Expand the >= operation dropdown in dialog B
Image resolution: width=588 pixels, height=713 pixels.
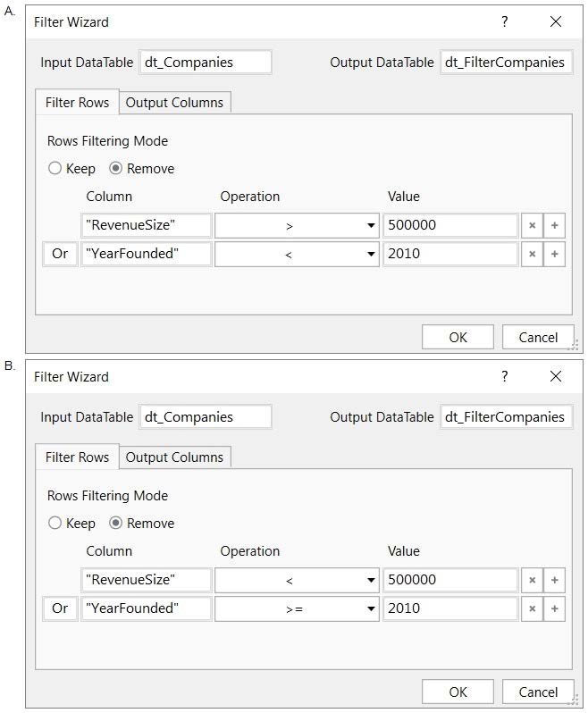point(297,608)
